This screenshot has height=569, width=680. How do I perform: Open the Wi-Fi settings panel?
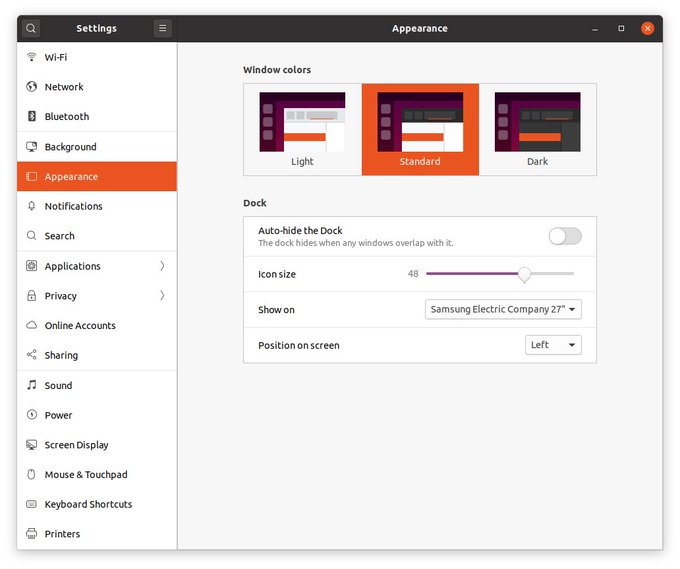tap(97, 57)
